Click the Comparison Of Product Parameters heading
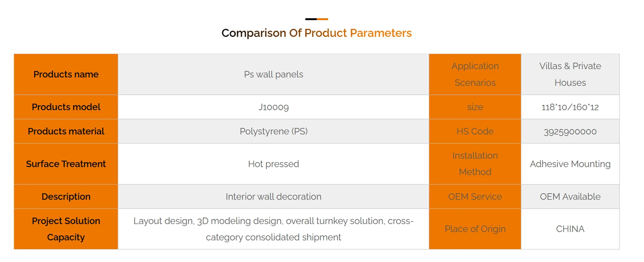 316,33
